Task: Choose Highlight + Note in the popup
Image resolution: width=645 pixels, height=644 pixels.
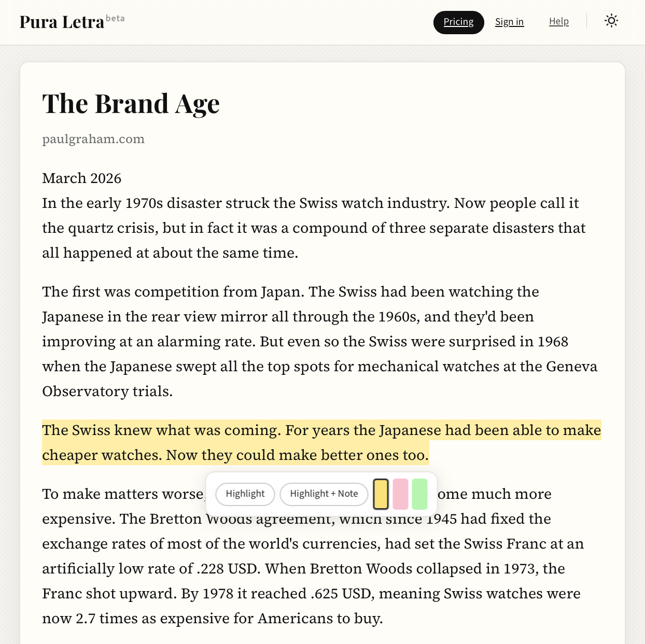Action: (x=324, y=494)
